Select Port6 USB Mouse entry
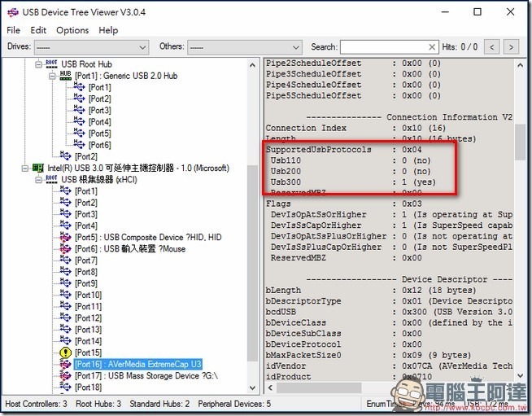This screenshot has width=532, height=416. click(130, 249)
